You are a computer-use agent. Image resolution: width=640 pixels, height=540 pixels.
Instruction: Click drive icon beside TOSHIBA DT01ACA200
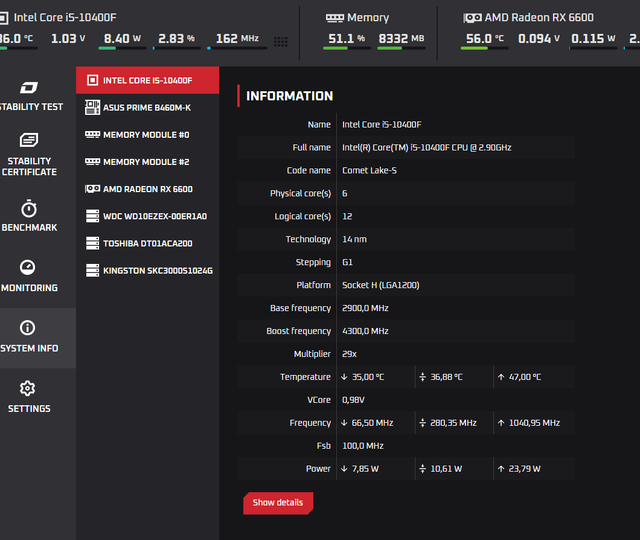pyautogui.click(x=92, y=243)
